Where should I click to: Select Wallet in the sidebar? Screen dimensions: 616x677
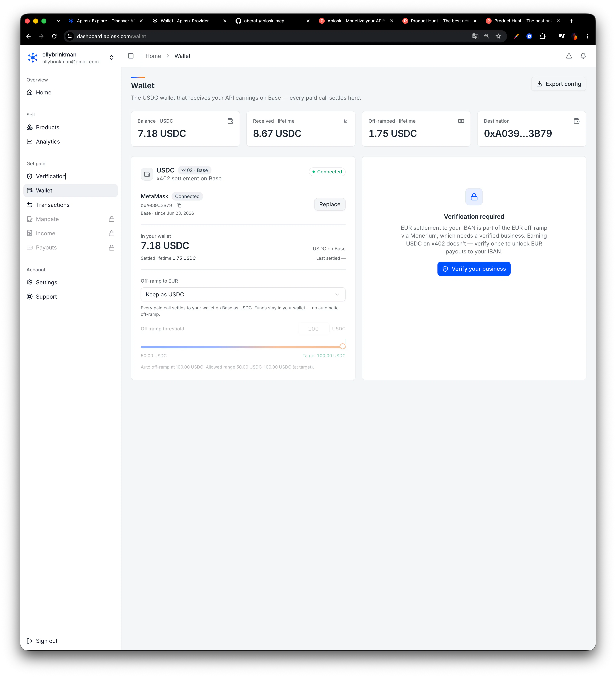(x=70, y=190)
